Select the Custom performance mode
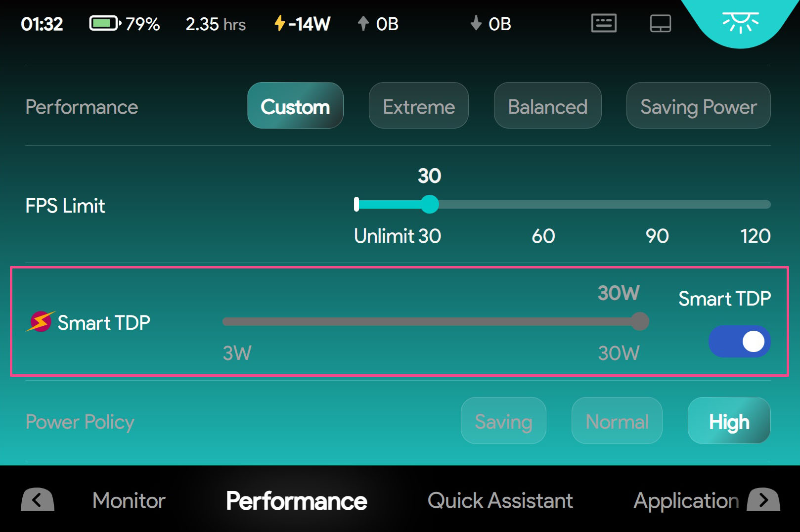Screen dimensions: 800x532 [295, 106]
